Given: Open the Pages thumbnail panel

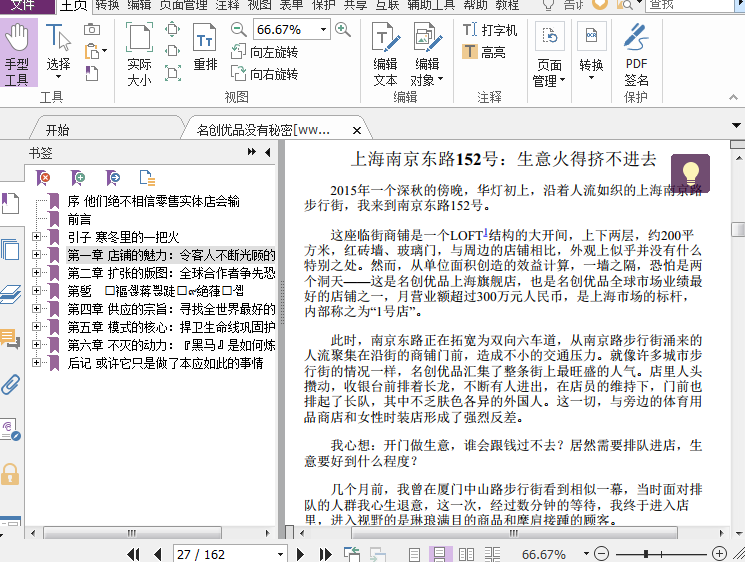Looking at the screenshot, I should (10, 249).
